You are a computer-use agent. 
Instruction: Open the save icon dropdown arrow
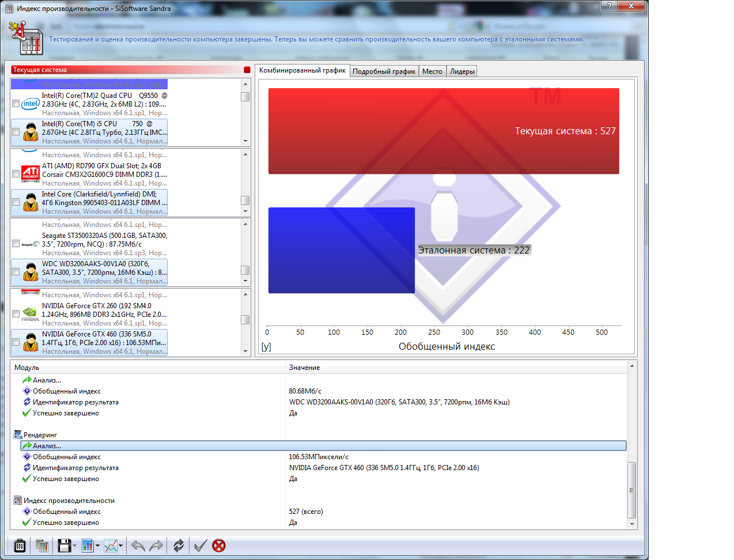point(74,546)
